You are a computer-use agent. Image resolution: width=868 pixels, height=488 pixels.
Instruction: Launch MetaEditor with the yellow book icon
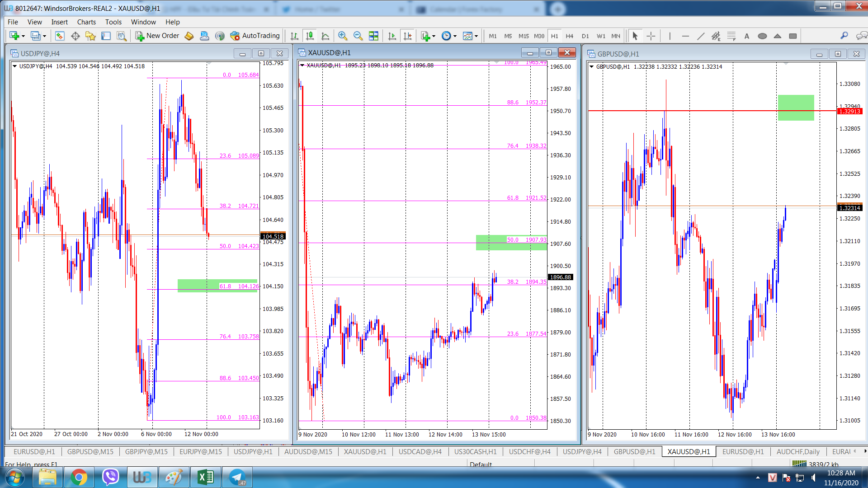189,36
